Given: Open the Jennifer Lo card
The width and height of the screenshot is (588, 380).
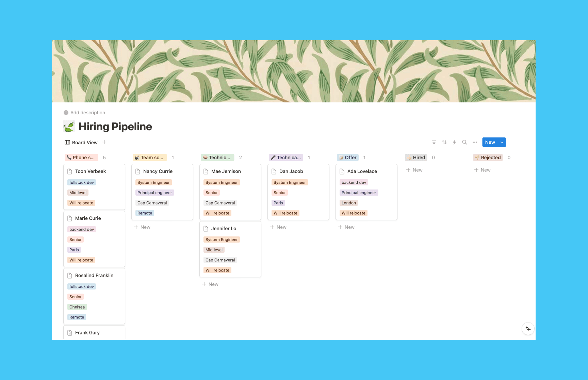Looking at the screenshot, I should click(230, 249).
